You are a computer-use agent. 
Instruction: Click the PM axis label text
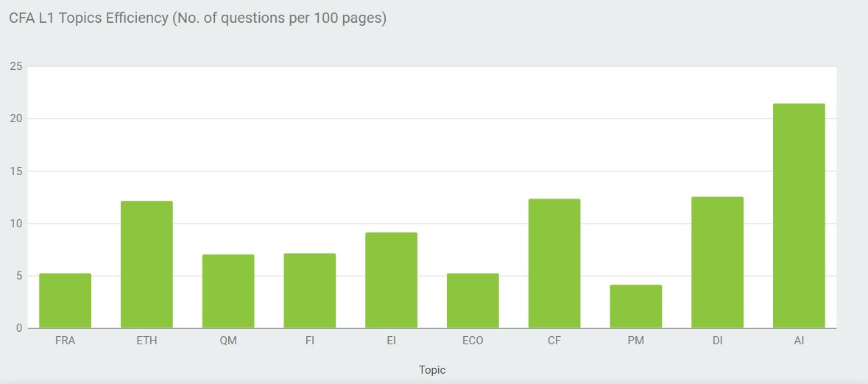(635, 341)
